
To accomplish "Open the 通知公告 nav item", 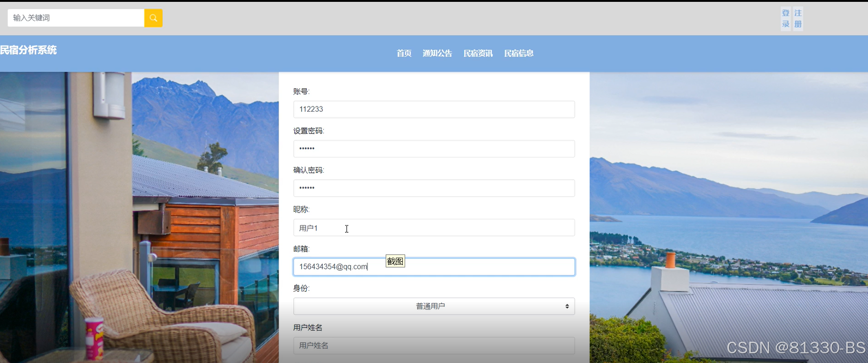I will (x=437, y=54).
